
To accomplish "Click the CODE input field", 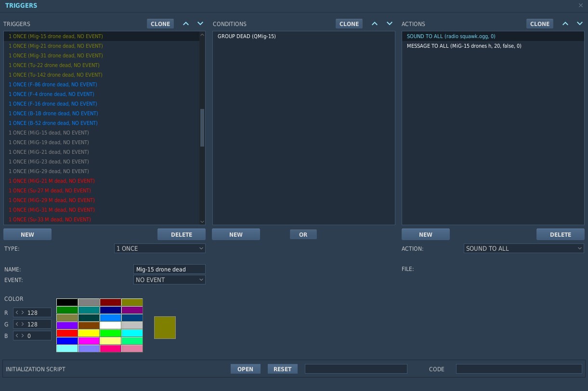I will [519, 369].
